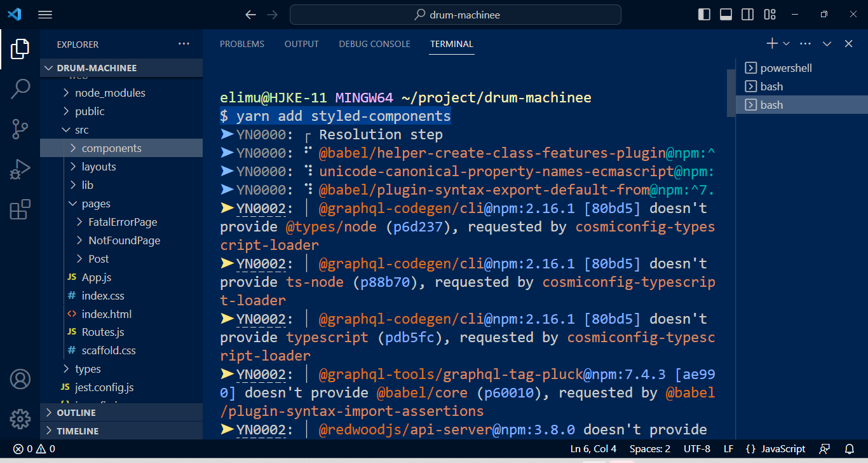Click the first YN0002 warning code
868x463 pixels.
click(x=261, y=208)
